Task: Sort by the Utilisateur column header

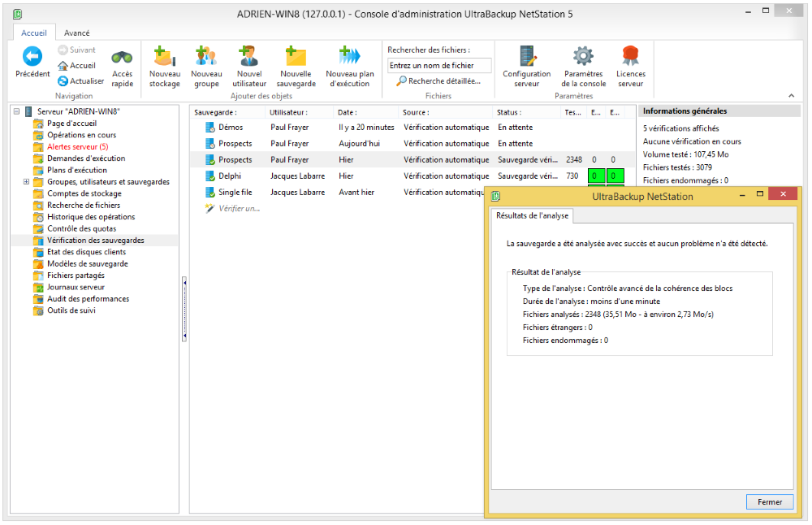Action: coord(300,112)
